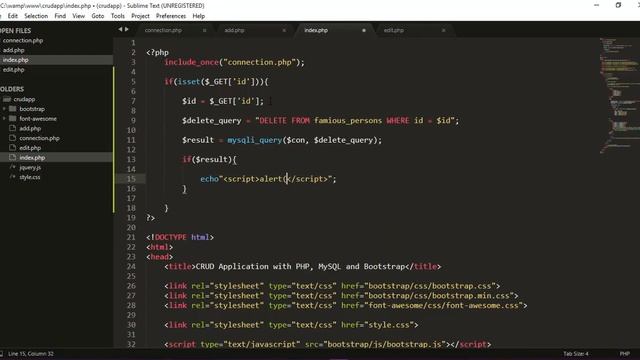Viewport: 640px width, 360px height.
Task: Click line number 24 in gutter
Action: pos(131,267)
